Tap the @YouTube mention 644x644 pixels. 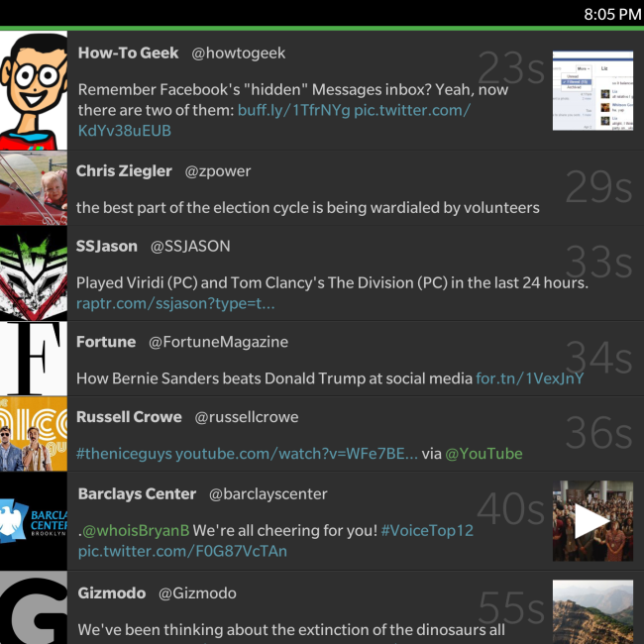[x=483, y=454]
